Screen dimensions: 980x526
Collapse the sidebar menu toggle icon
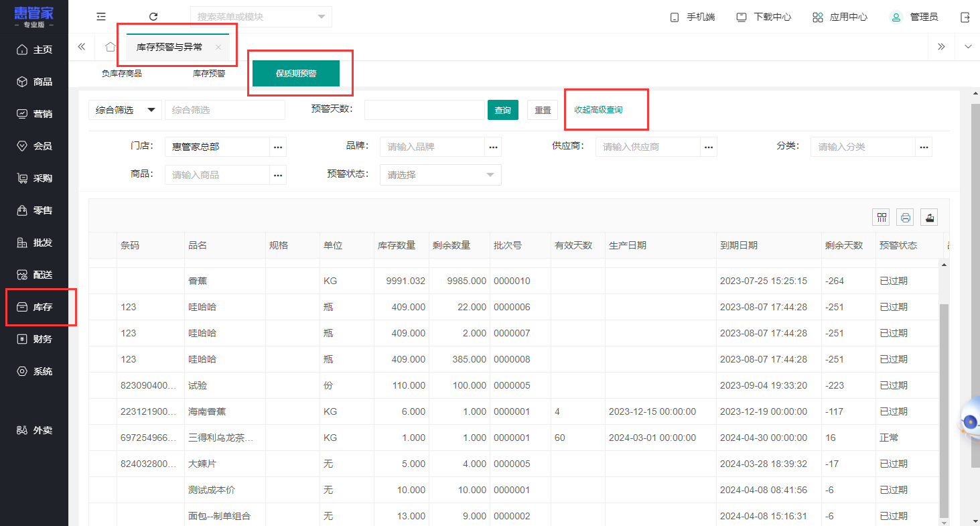(x=101, y=17)
